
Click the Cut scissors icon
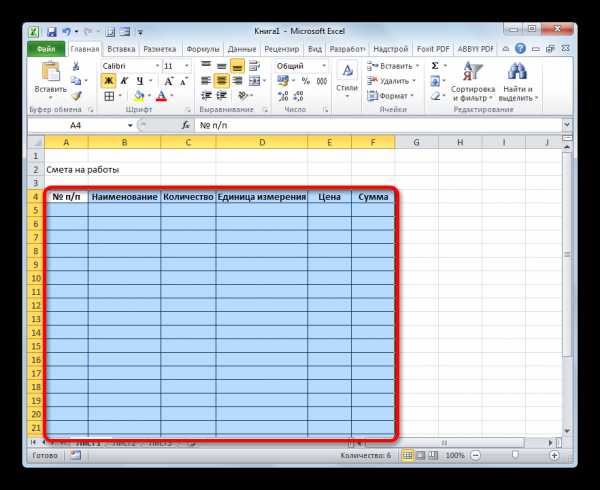tap(76, 66)
